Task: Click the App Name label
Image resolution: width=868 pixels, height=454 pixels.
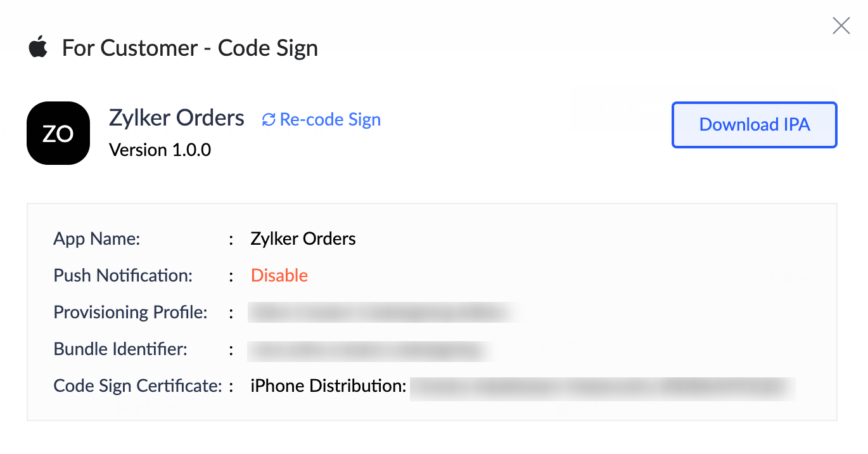Action: [97, 239]
